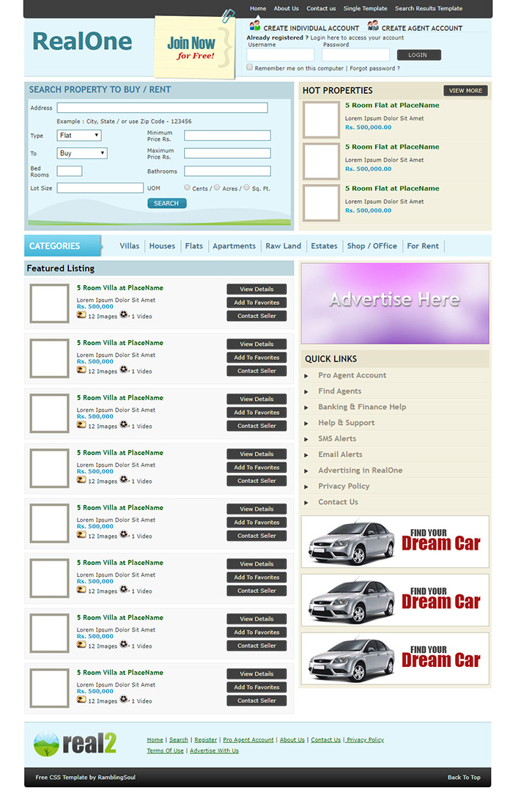Viewport: 513px width, 812px height.
Task: Click the Register footer link
Action: pos(205,740)
